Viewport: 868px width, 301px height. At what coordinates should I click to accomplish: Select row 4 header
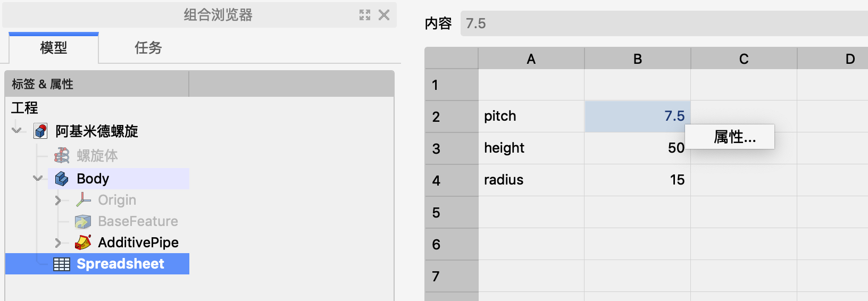(x=451, y=180)
